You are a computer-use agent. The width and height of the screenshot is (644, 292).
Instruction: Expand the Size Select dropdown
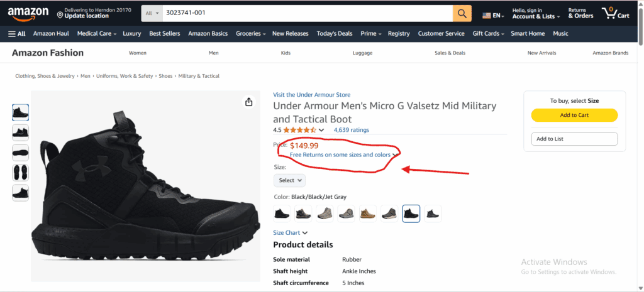click(x=289, y=180)
